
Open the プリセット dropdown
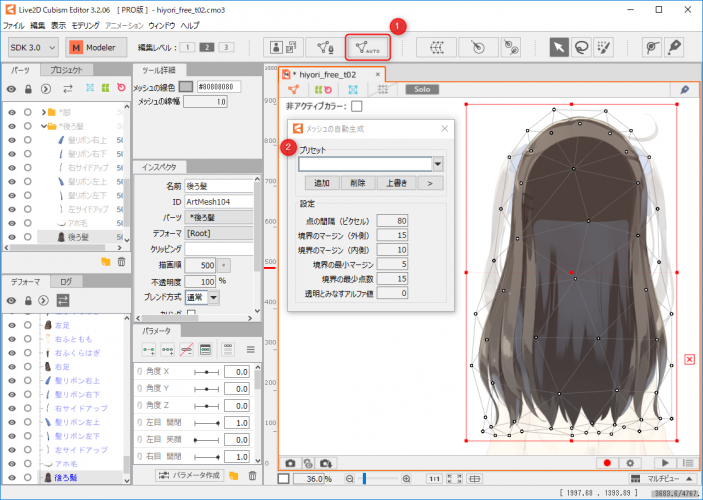[438, 164]
